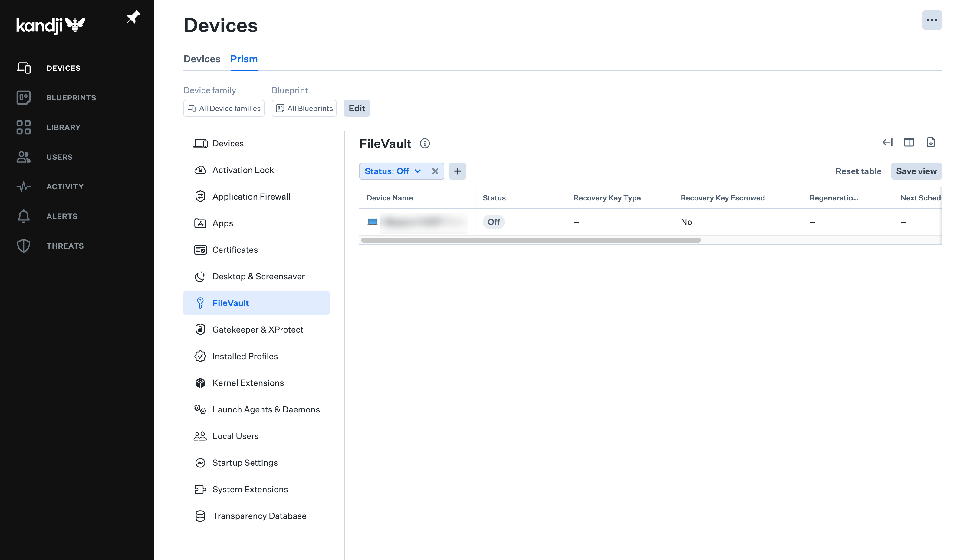Open the three-dots more options button
This screenshot has height=560, width=960.
[x=932, y=20]
